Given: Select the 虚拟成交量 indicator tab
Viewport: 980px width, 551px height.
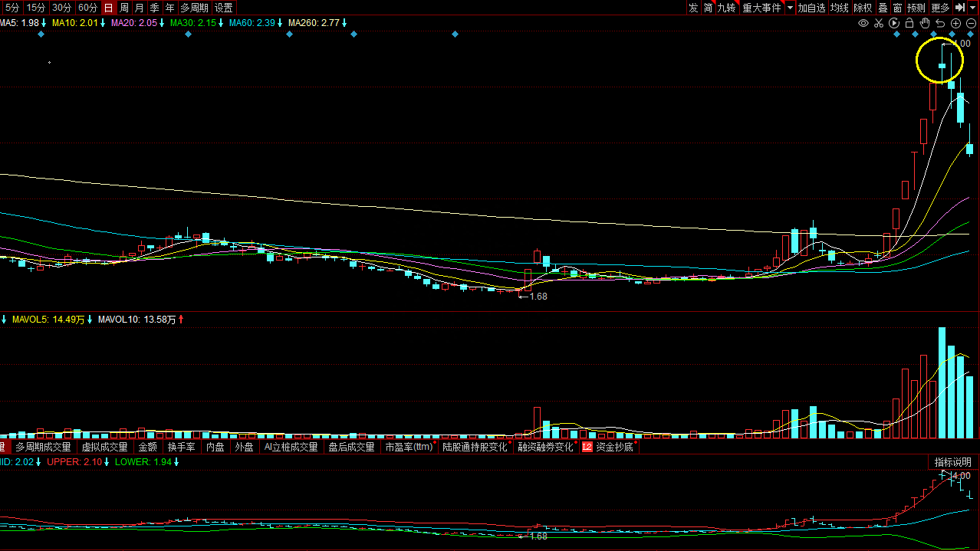Looking at the screenshot, I should coord(105,447).
